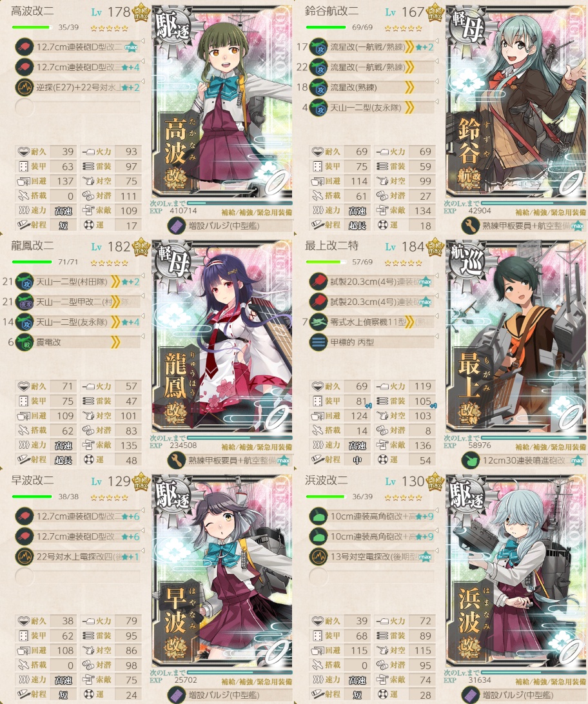
Task: Click the seaplane icon for 零式水上偵察機11型
Action: pyautogui.click(x=318, y=322)
